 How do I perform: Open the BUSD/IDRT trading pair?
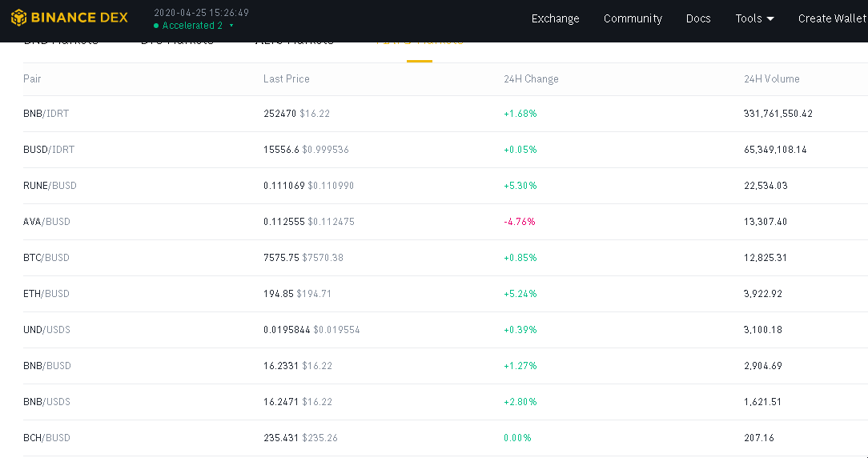tap(49, 150)
